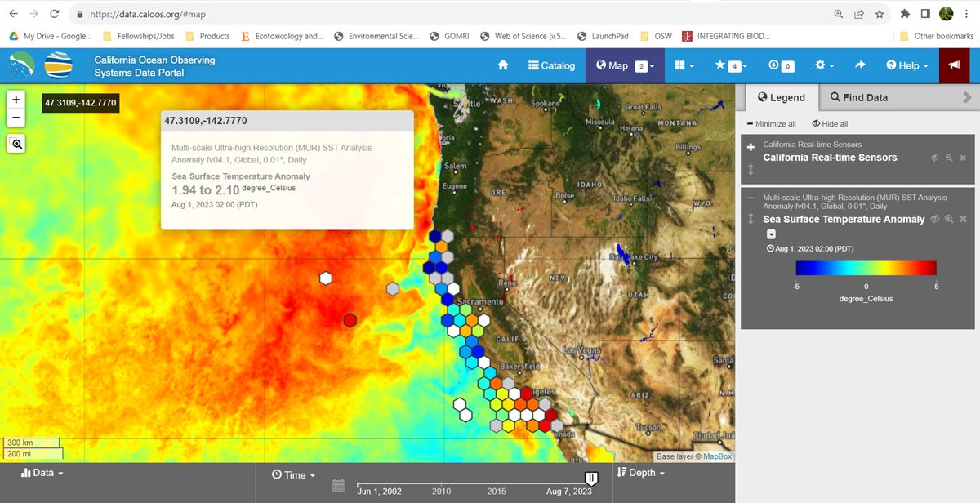The image size is (980, 503).
Task: Open the browser extensions puzzle icon
Action: tap(905, 14)
